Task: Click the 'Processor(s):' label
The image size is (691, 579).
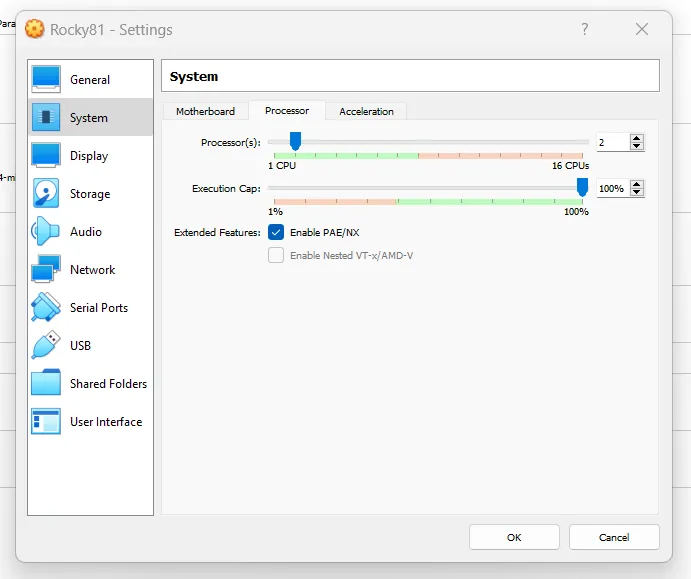Action: (231, 142)
